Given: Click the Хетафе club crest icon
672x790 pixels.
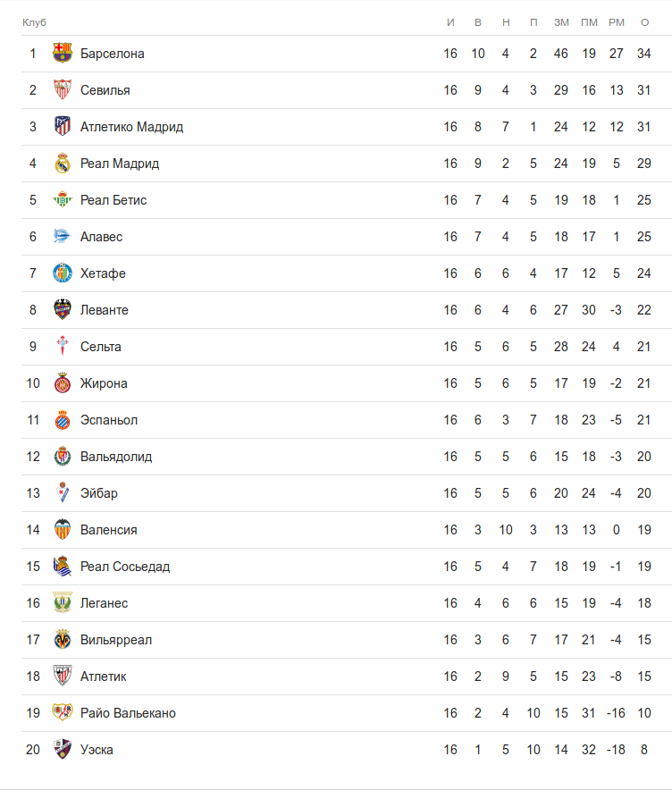Looking at the screenshot, I should pyautogui.click(x=62, y=273).
